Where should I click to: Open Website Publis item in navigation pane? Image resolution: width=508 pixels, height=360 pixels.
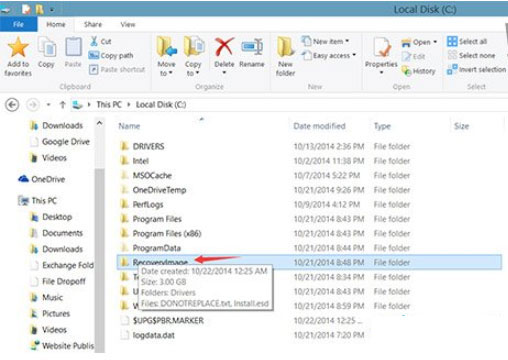[x=68, y=346]
